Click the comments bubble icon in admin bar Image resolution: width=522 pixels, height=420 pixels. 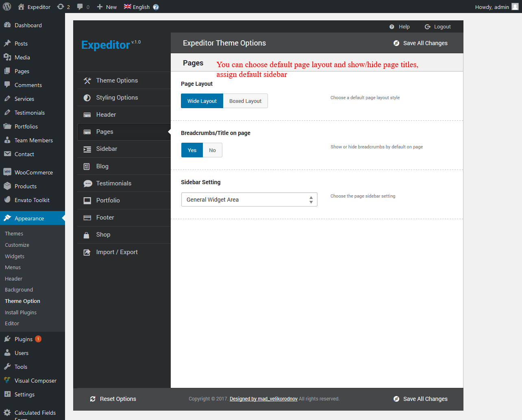[80, 7]
